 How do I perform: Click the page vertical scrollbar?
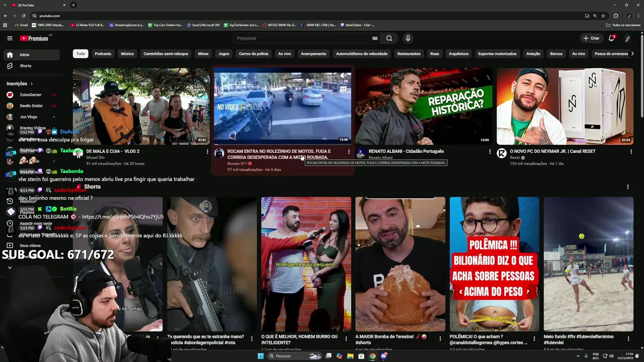641,75
